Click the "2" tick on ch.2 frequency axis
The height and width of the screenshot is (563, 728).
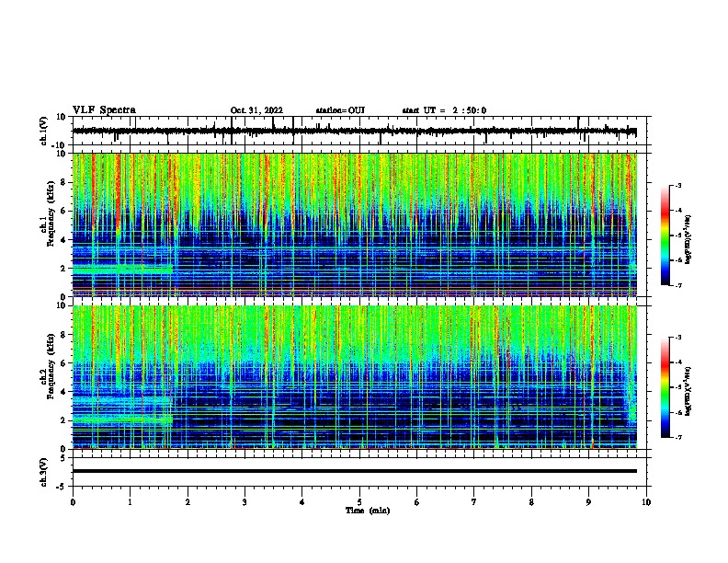pyautogui.click(x=63, y=420)
